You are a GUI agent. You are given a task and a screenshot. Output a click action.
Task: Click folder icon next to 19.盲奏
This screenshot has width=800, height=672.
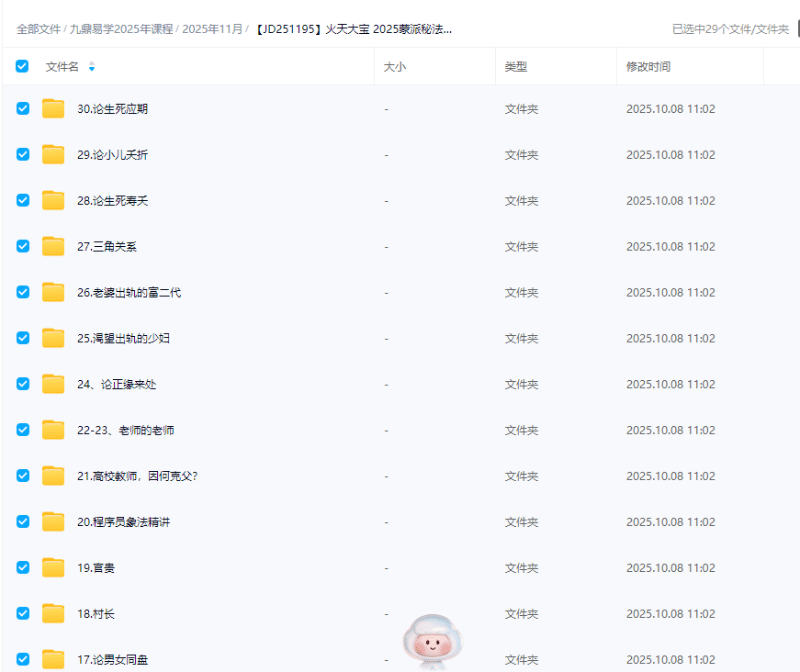53,567
